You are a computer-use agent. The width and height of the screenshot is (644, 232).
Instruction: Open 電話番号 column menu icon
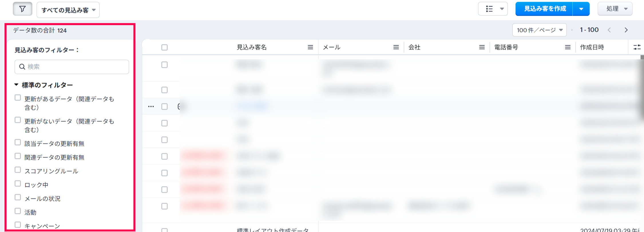[x=568, y=47]
